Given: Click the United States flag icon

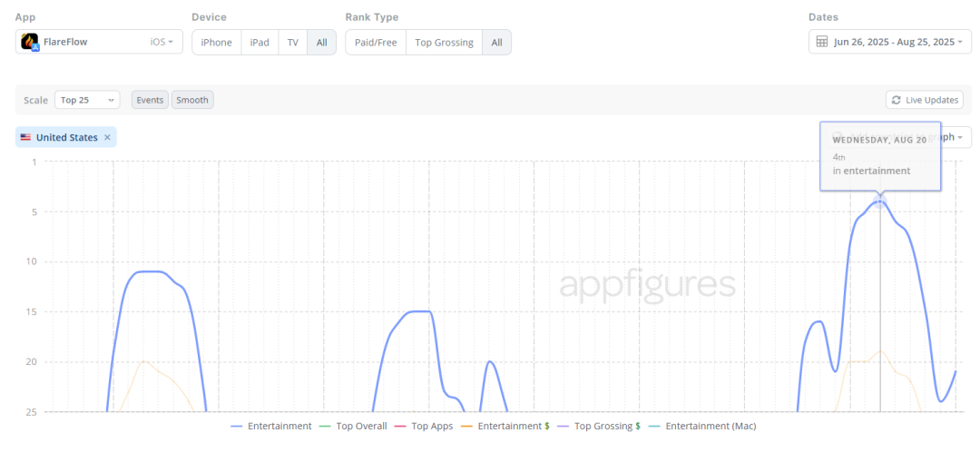Looking at the screenshot, I should pos(25,138).
